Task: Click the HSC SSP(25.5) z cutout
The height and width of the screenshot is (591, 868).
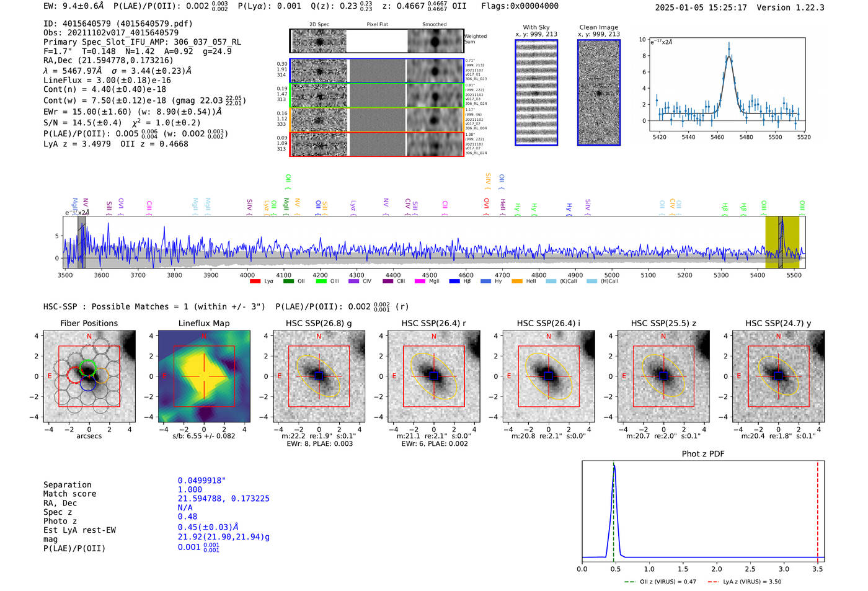Action: pyautogui.click(x=663, y=376)
